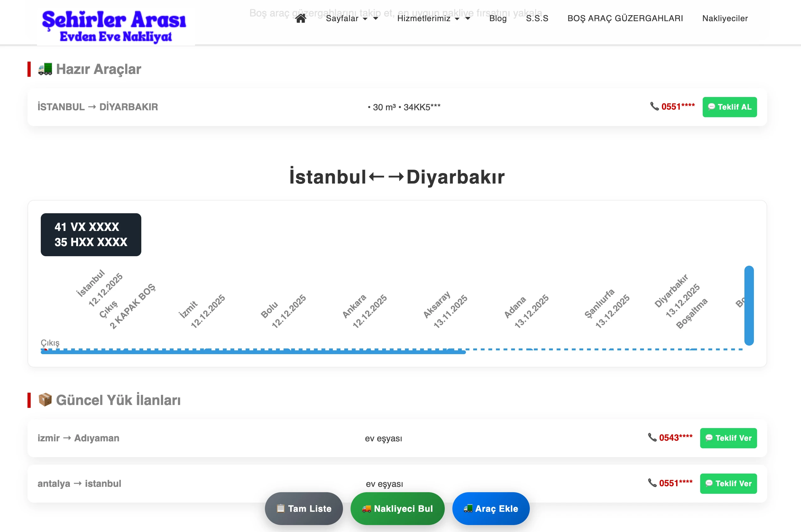This screenshot has height=532, width=801.
Task: Click the box icon beside Güncel Yük İlanları
Action: pyautogui.click(x=45, y=400)
